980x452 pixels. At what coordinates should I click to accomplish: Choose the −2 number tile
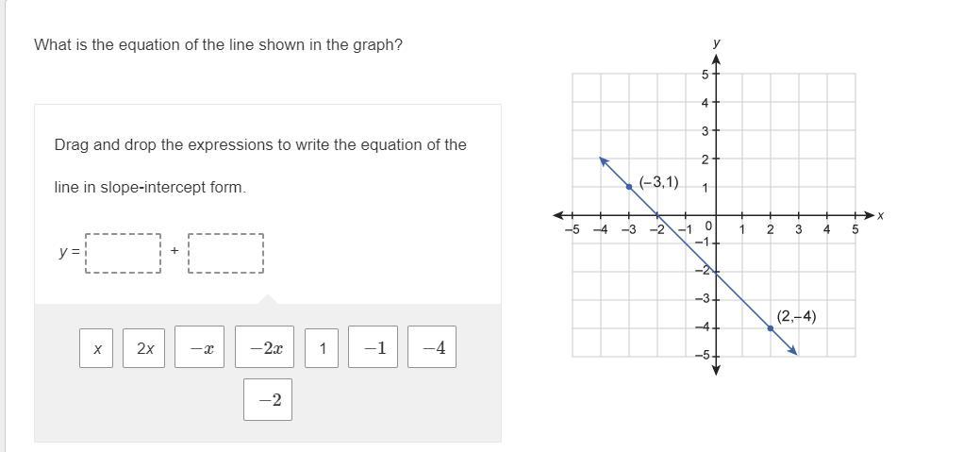[268, 399]
